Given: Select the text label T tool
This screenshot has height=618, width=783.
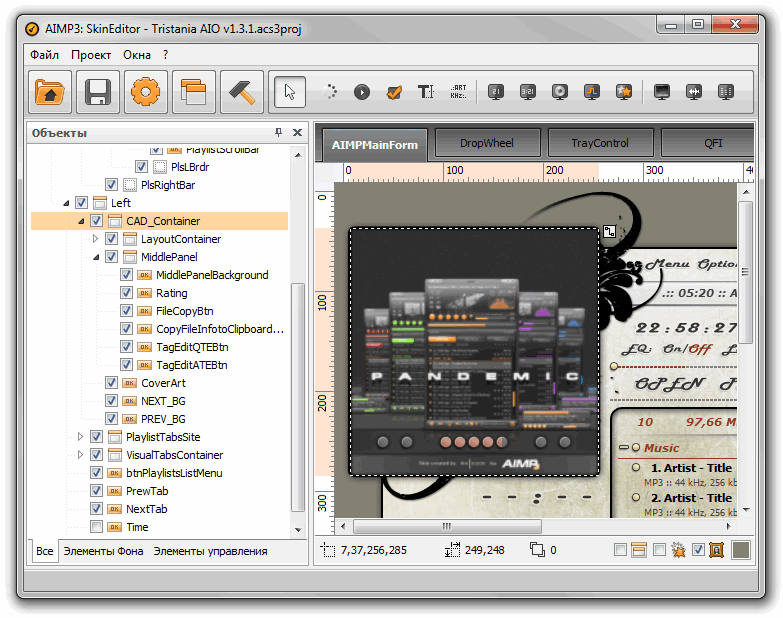Looking at the screenshot, I should [x=426, y=92].
